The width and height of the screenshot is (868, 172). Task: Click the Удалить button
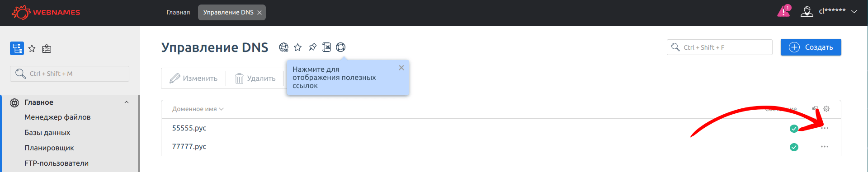[x=255, y=79]
